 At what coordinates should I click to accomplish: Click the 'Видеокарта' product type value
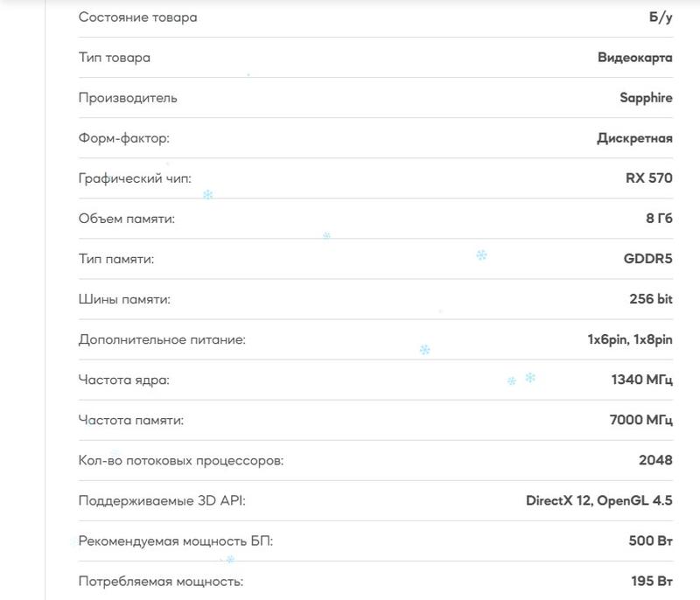pos(634,58)
